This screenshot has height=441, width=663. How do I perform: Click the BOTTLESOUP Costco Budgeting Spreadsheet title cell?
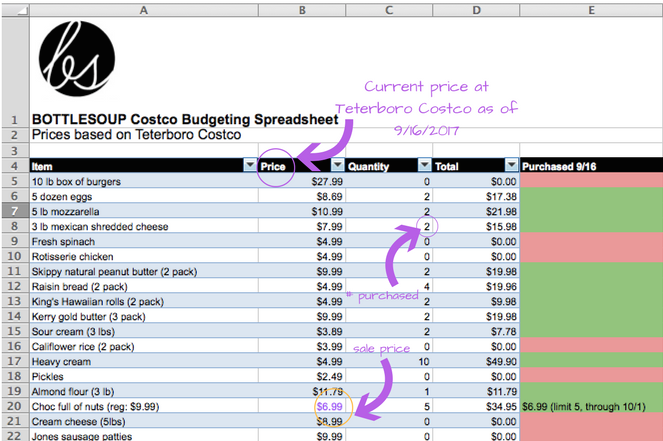185,119
